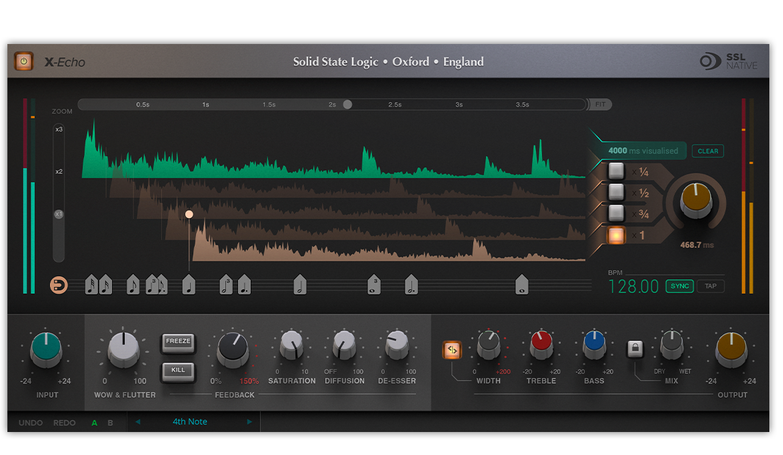Viewport: 783px width, 455px height.
Task: Select the dotted half note delay marker
Action: coord(411,285)
